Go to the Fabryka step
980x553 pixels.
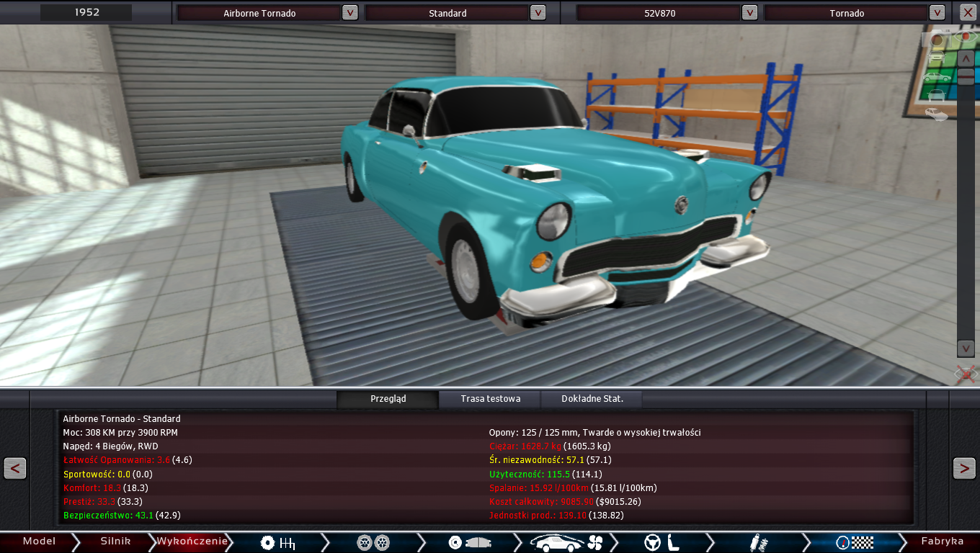pos(942,541)
